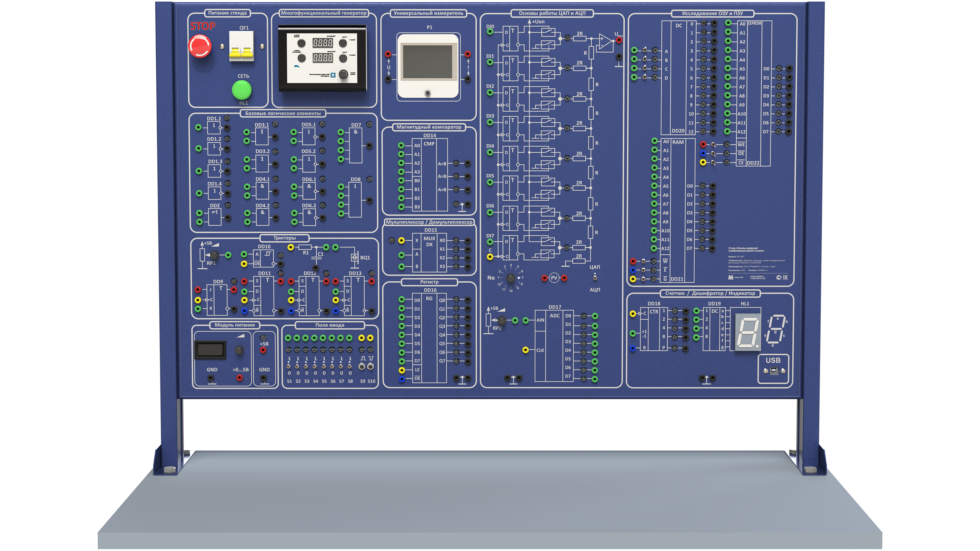Image resolution: width=980 pixels, height=551 pixels.
Task: Click the Measlab logo on the nameplate
Action: [736, 278]
